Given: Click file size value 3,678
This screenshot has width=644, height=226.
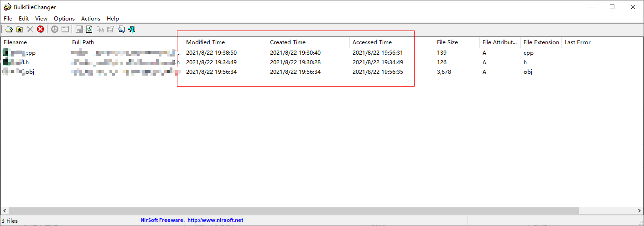Looking at the screenshot, I should point(444,72).
